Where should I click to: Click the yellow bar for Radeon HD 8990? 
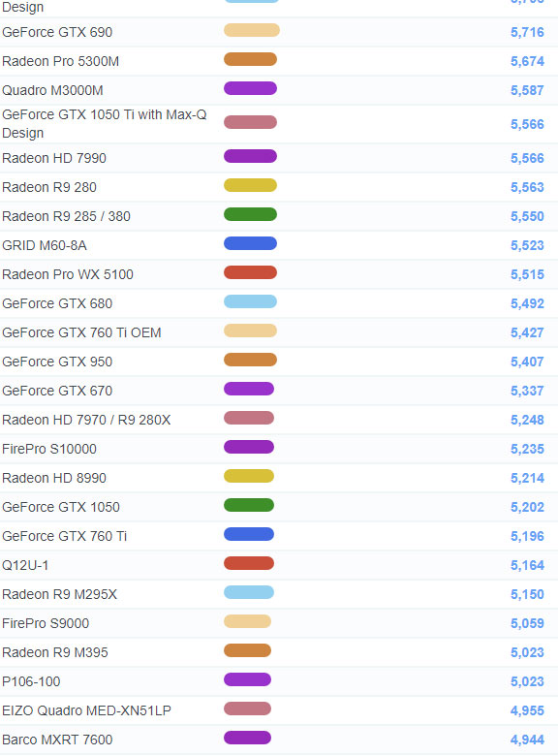[x=249, y=476]
